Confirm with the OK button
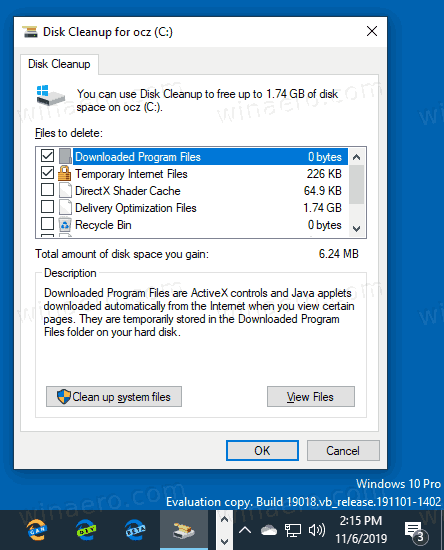The image size is (444, 550). click(262, 450)
